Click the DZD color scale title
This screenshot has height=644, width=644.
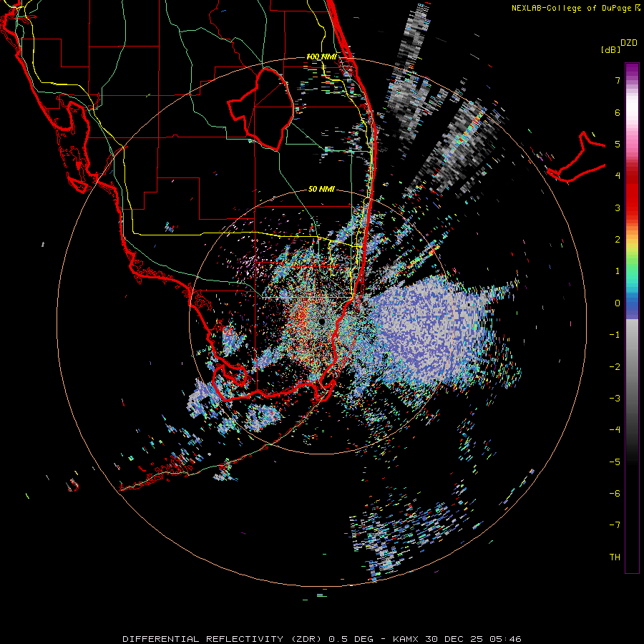click(x=628, y=43)
